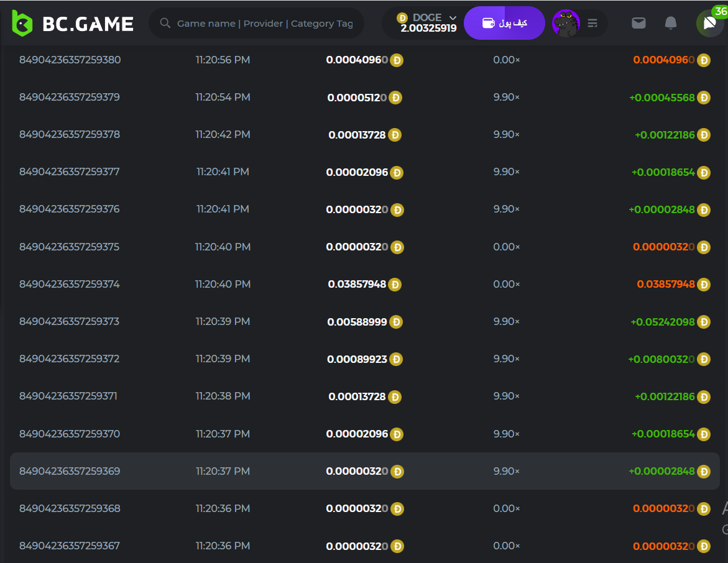
Task: Click coin icon next to profit +0.05242098
Action: click(x=704, y=322)
